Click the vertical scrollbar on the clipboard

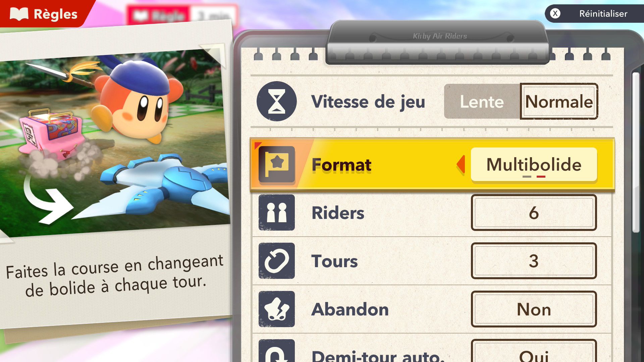pyautogui.click(x=636, y=153)
